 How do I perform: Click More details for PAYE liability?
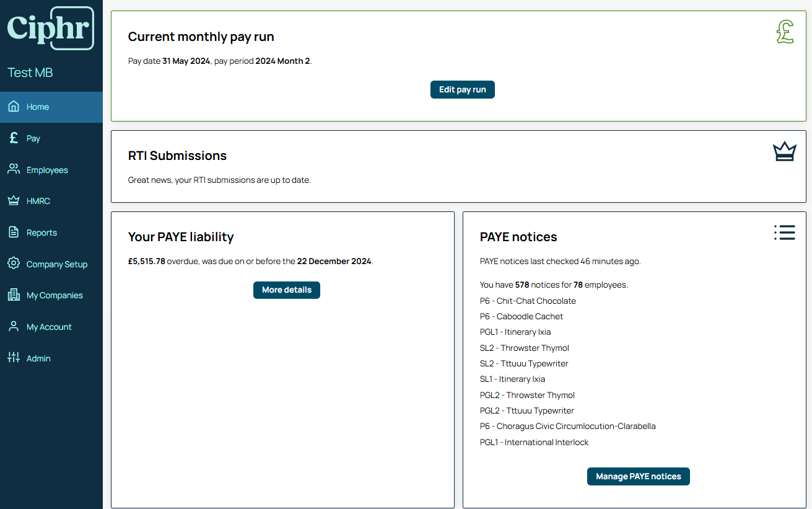pyautogui.click(x=287, y=290)
